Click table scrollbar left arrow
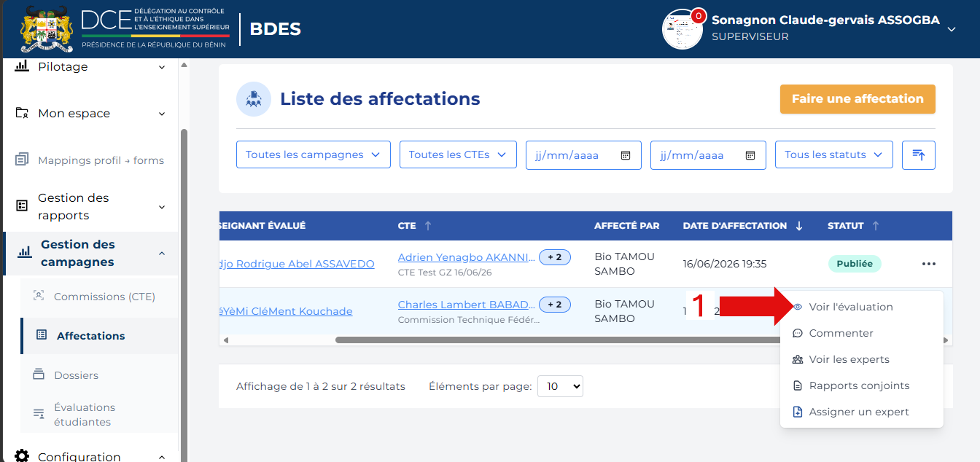The width and height of the screenshot is (980, 462). (225, 340)
